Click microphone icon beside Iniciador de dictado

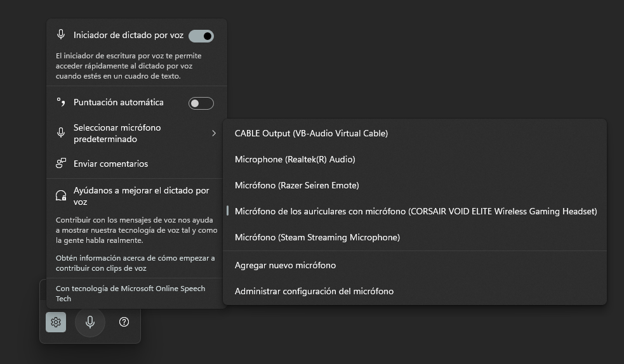(61, 35)
